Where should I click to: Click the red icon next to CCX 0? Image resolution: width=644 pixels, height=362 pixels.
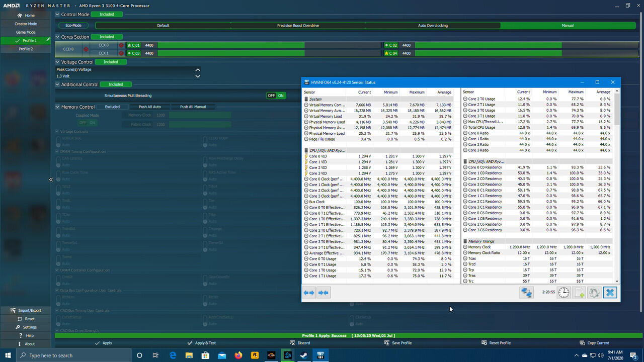[x=121, y=45]
